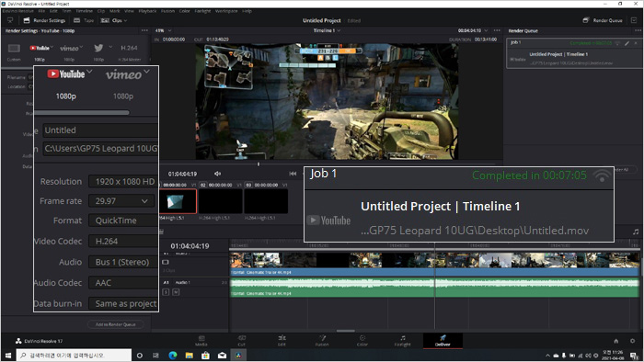Click the timeline timecode 01:04:04:19
644x362 pixels.
pyautogui.click(x=190, y=246)
